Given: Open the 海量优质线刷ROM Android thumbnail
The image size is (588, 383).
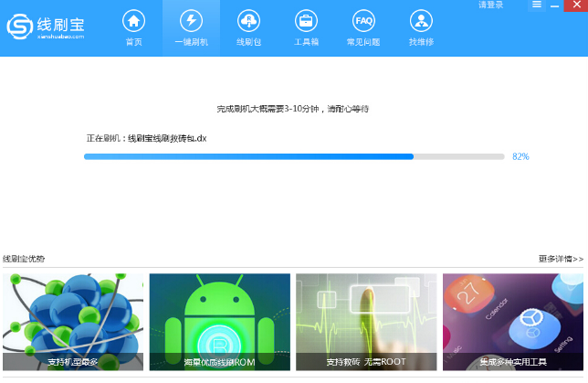Looking at the screenshot, I should click(219, 322).
